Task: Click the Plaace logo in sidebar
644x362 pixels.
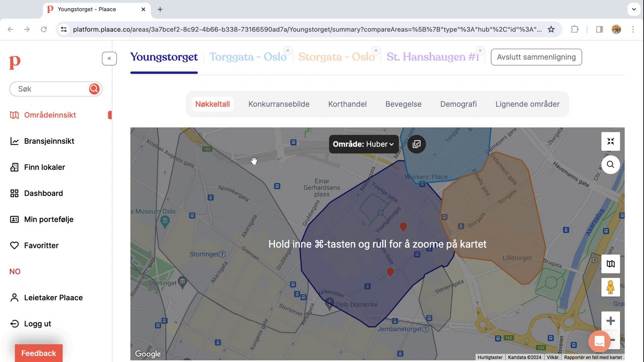Action: click(15, 62)
